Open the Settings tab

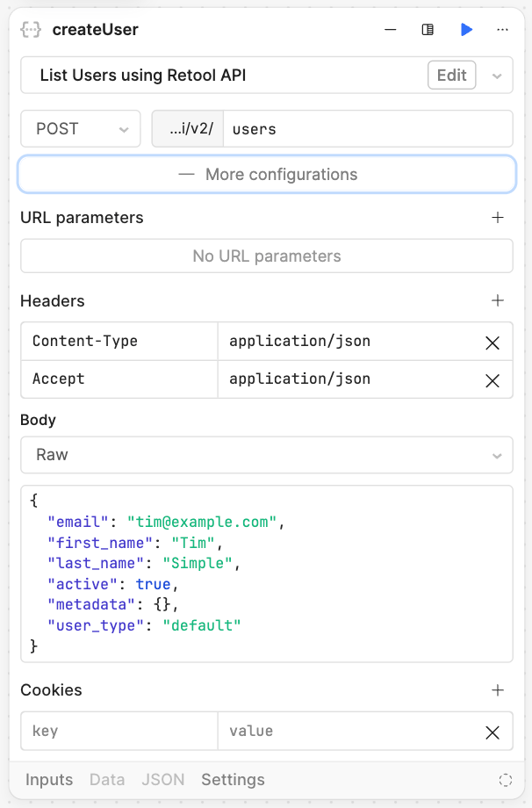pyautogui.click(x=233, y=780)
